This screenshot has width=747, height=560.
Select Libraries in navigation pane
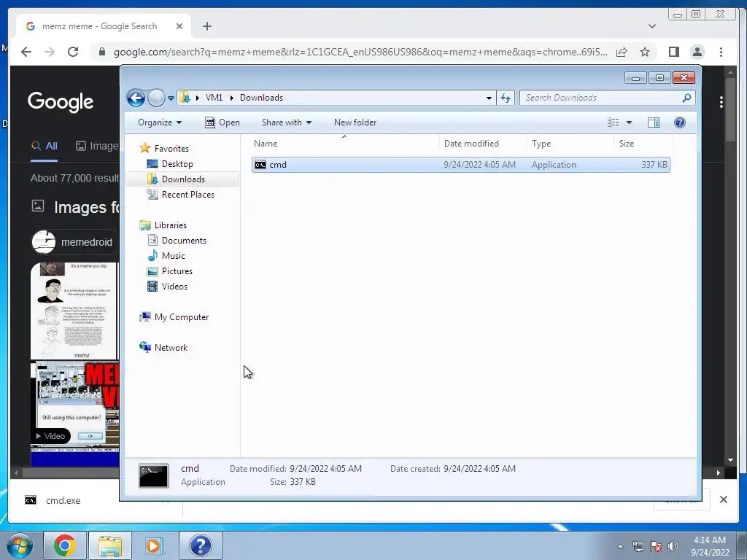click(x=163, y=225)
